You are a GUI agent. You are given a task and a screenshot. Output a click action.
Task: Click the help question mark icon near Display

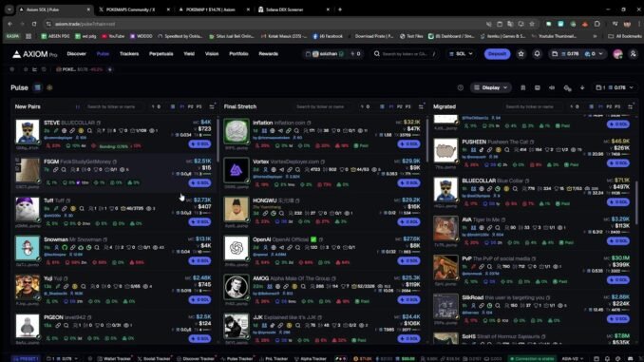tap(461, 87)
